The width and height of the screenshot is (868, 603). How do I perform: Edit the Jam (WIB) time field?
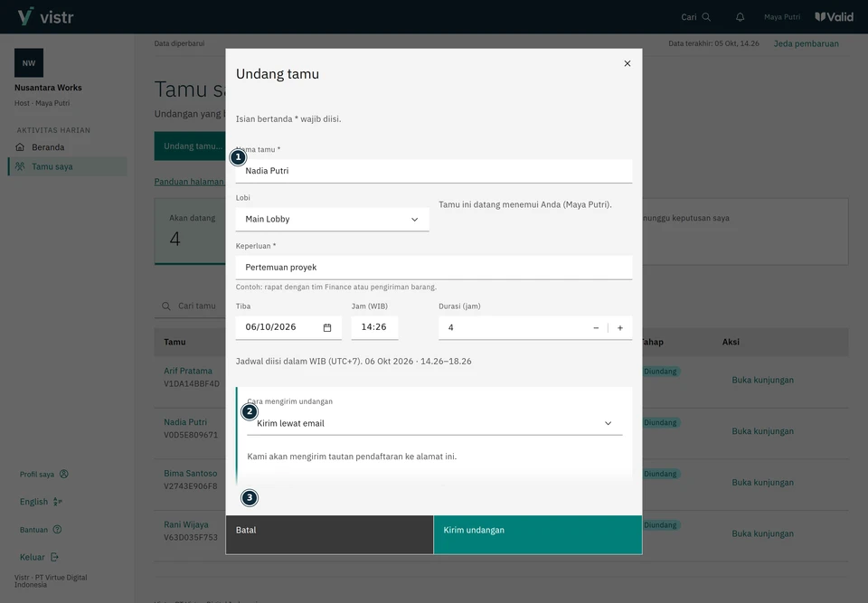[374, 327]
